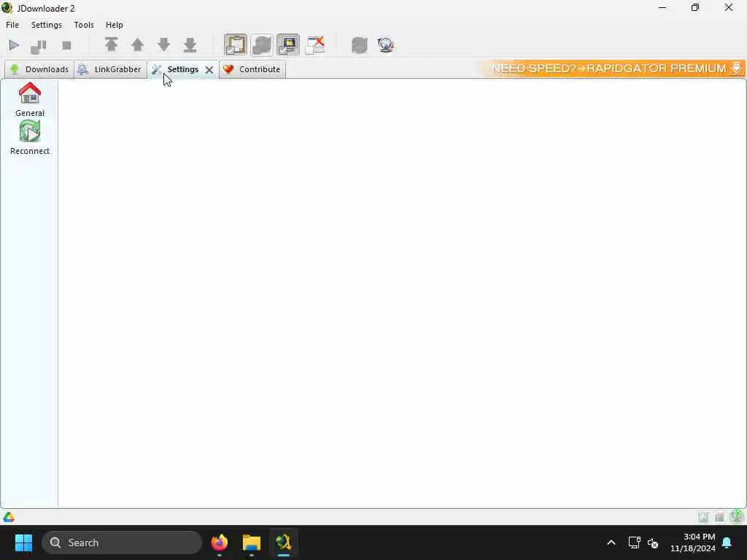Start all downloads with the play button

(14, 45)
